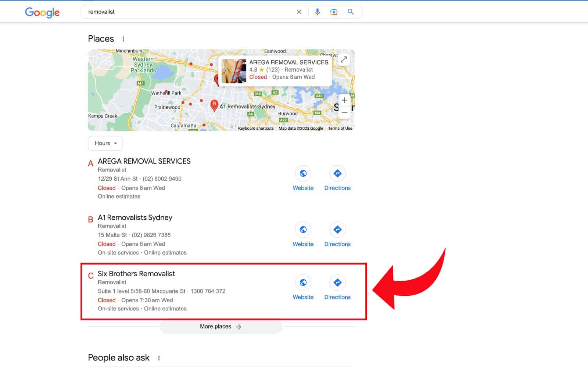Zoom in on the map
588x367 pixels.
tap(344, 100)
